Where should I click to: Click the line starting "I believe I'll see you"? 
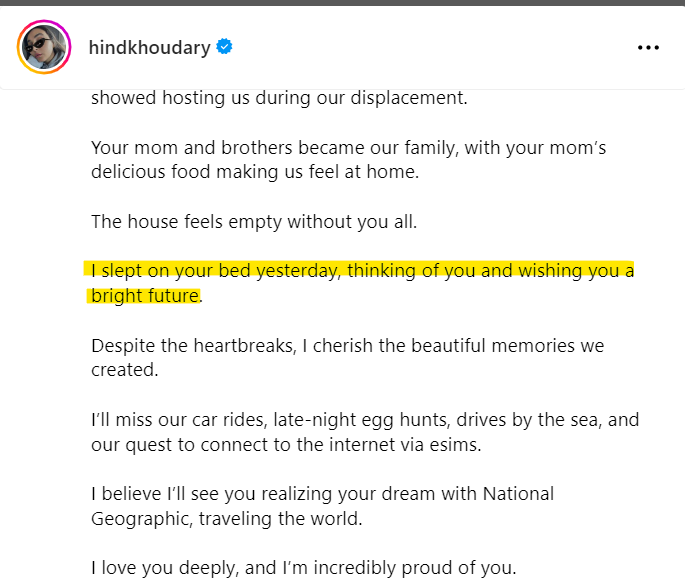coord(322,494)
